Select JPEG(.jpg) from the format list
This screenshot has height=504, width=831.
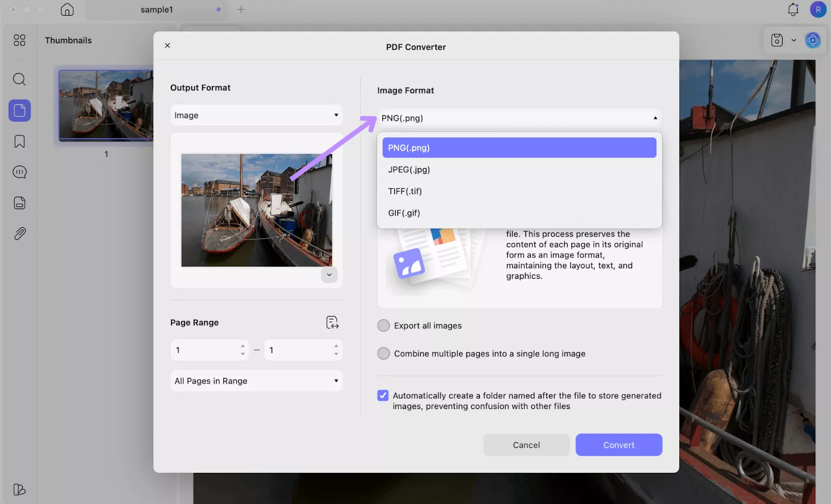pyautogui.click(x=409, y=169)
